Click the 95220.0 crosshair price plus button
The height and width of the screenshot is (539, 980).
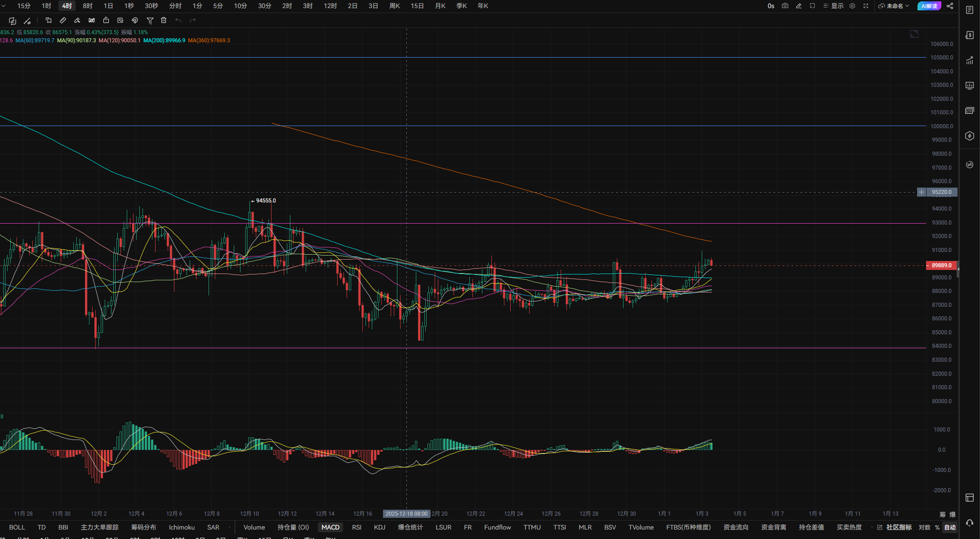(922, 192)
